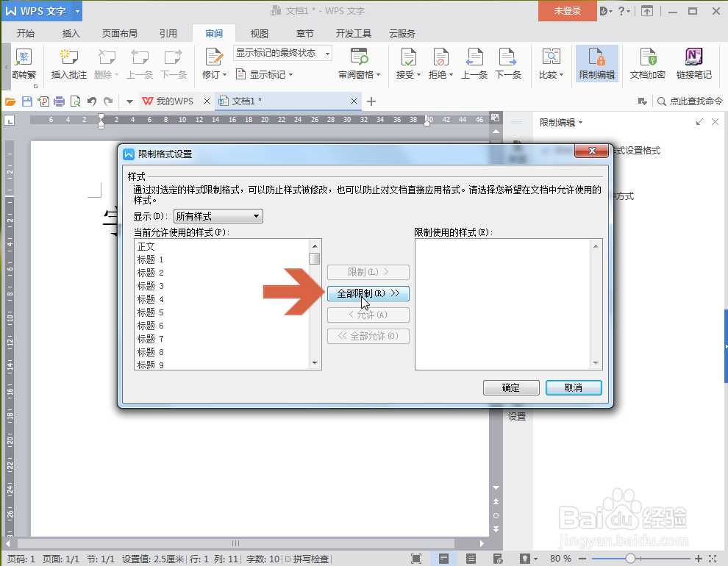Toggle the Spell Check (拼写检查) status option
The image size is (728, 566).
pos(307,559)
